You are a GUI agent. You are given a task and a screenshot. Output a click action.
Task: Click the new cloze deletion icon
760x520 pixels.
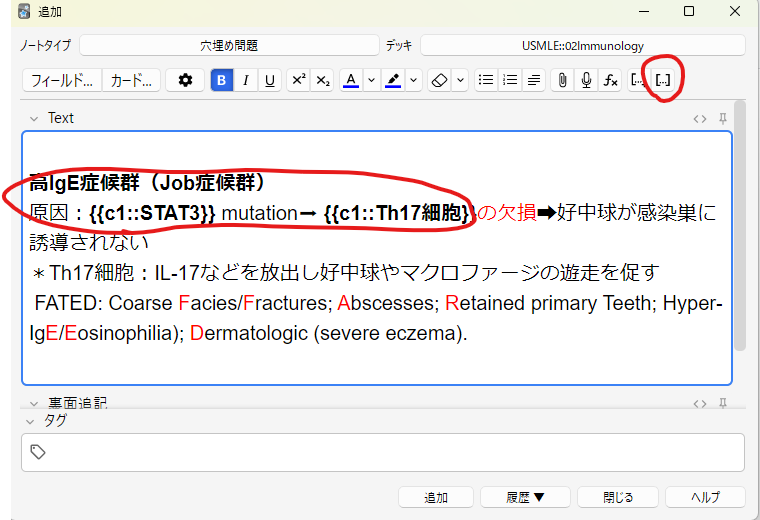click(x=638, y=80)
